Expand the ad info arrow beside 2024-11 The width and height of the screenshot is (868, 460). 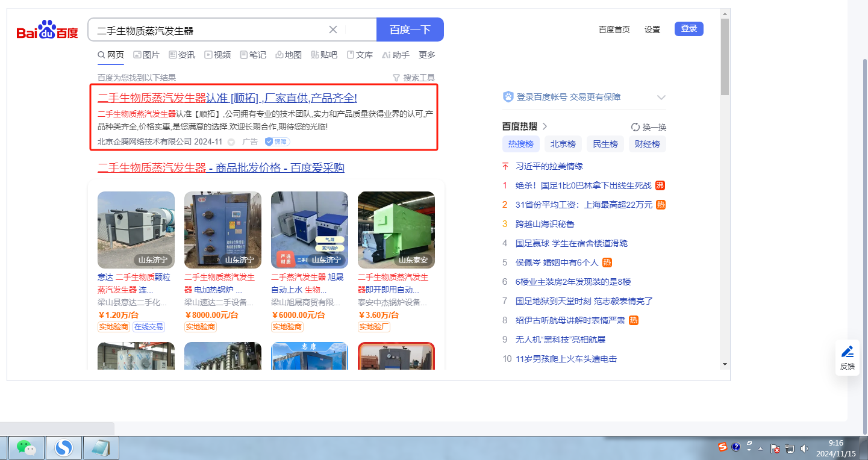pos(231,142)
